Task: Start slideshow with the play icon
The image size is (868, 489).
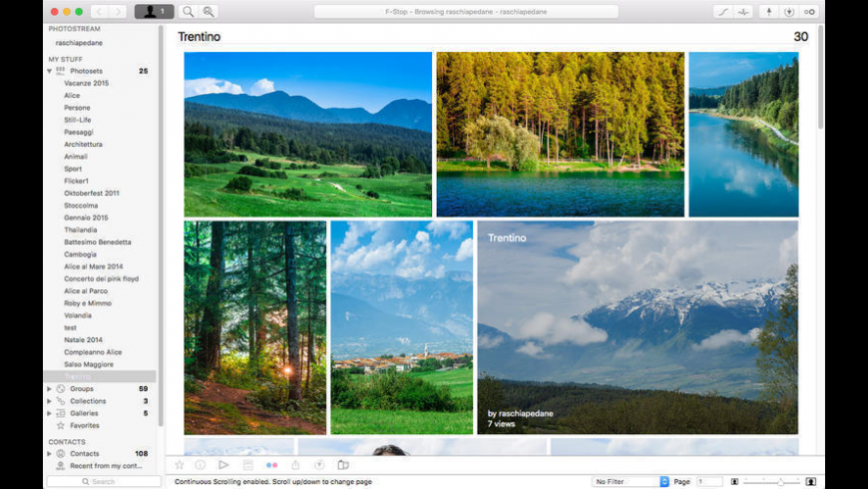Action: pyautogui.click(x=223, y=465)
